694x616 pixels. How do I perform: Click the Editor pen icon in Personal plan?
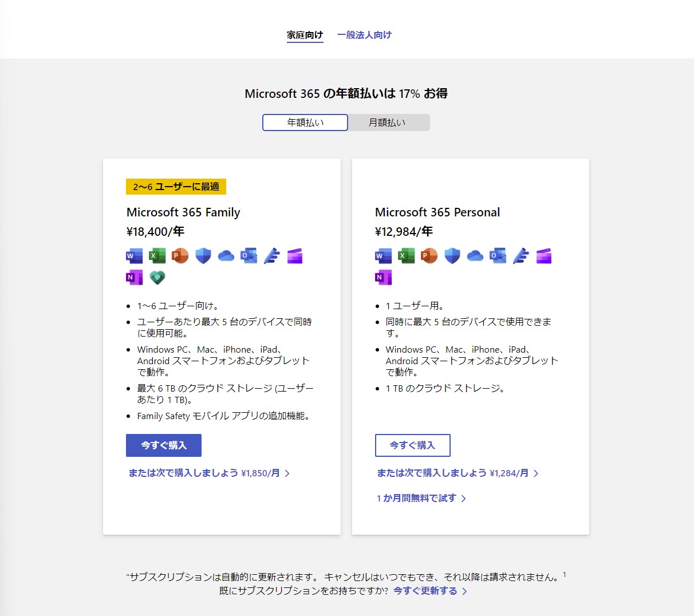click(x=521, y=256)
